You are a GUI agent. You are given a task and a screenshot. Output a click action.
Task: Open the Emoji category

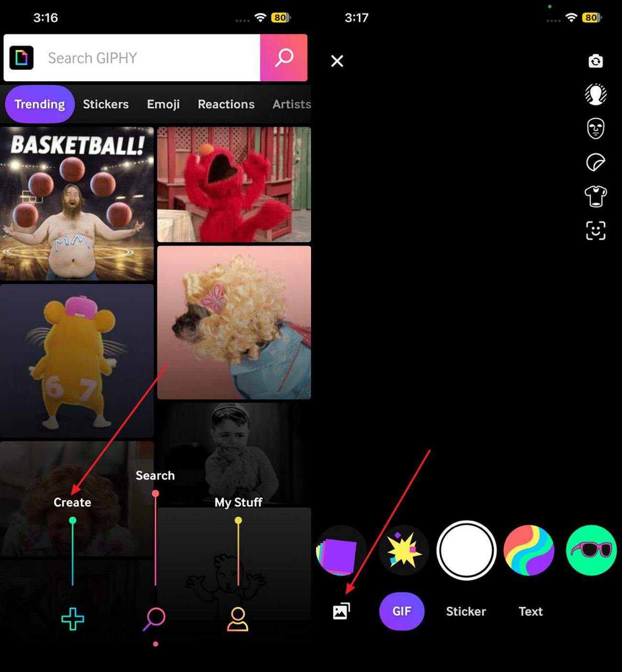coord(163,104)
